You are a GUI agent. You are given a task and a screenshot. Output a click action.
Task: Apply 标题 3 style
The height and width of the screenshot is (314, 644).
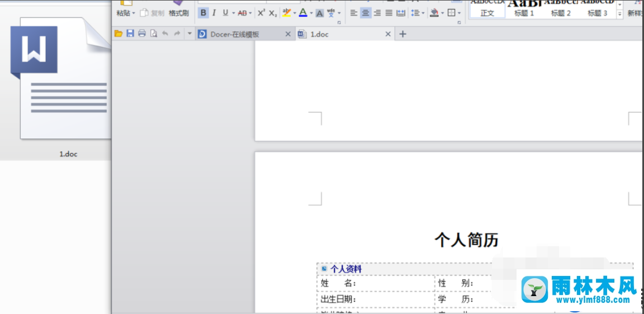click(x=597, y=9)
